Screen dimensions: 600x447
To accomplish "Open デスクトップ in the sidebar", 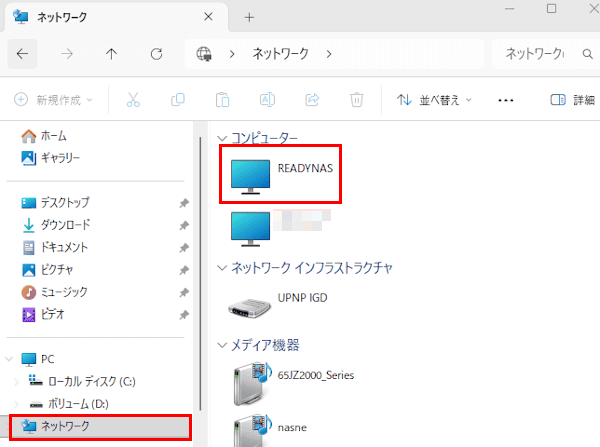I will pyautogui.click(x=55, y=202).
